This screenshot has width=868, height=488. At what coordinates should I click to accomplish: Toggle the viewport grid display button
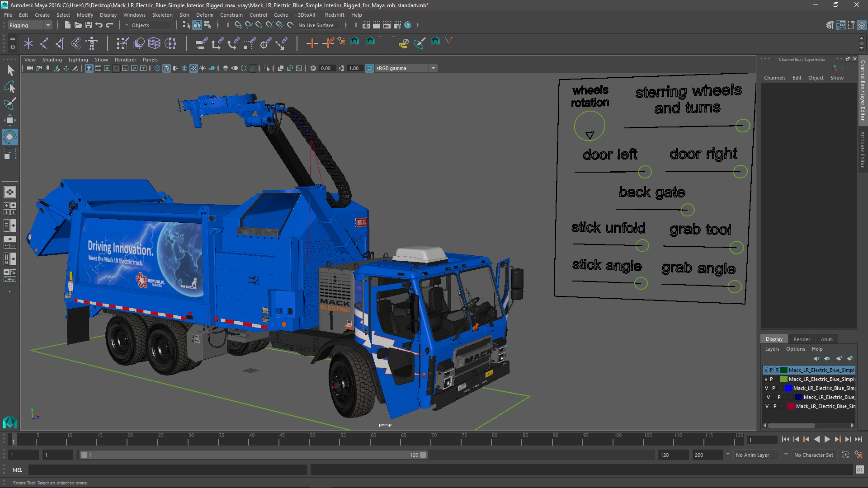[x=89, y=68]
